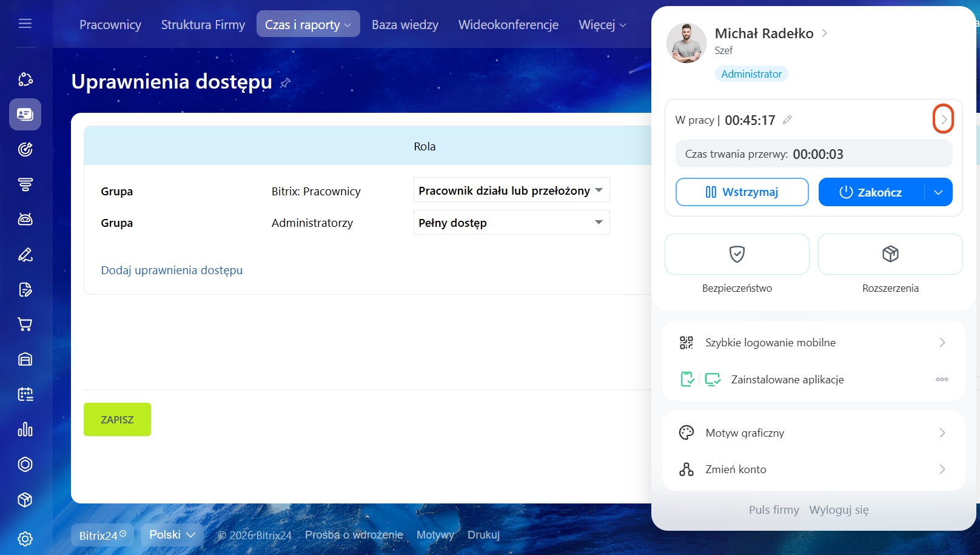Click Michał Radełko's profile photo
This screenshot has width=980, height=555.
click(x=686, y=44)
